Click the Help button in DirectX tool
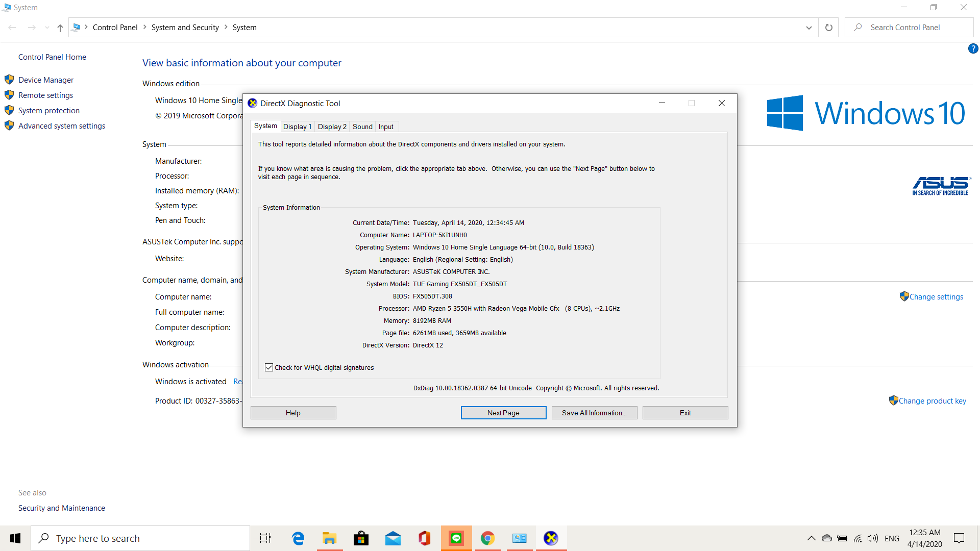Viewport: 980px width, 551px height. [x=293, y=413]
